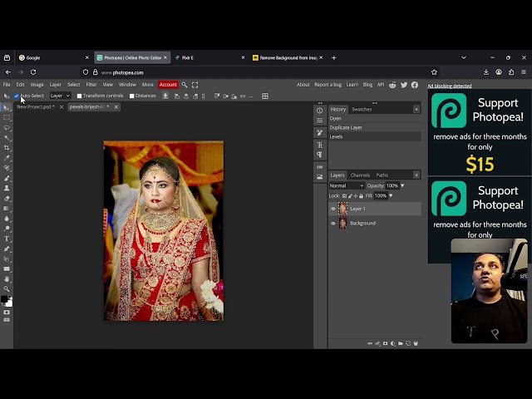
Task: Switch to the Channels tab
Action: coord(360,175)
